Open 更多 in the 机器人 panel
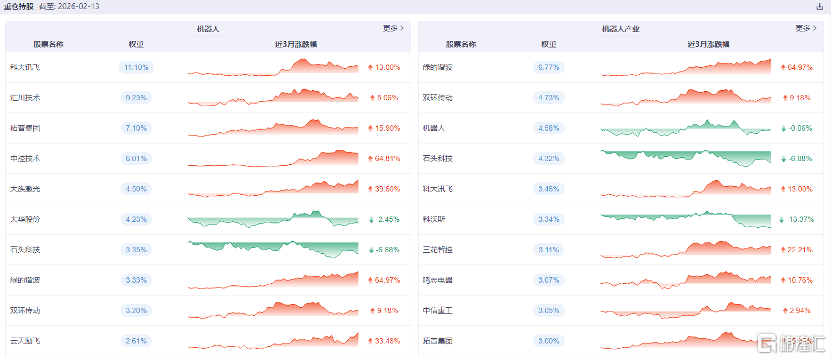The height and width of the screenshot is (360, 832). 393,29
